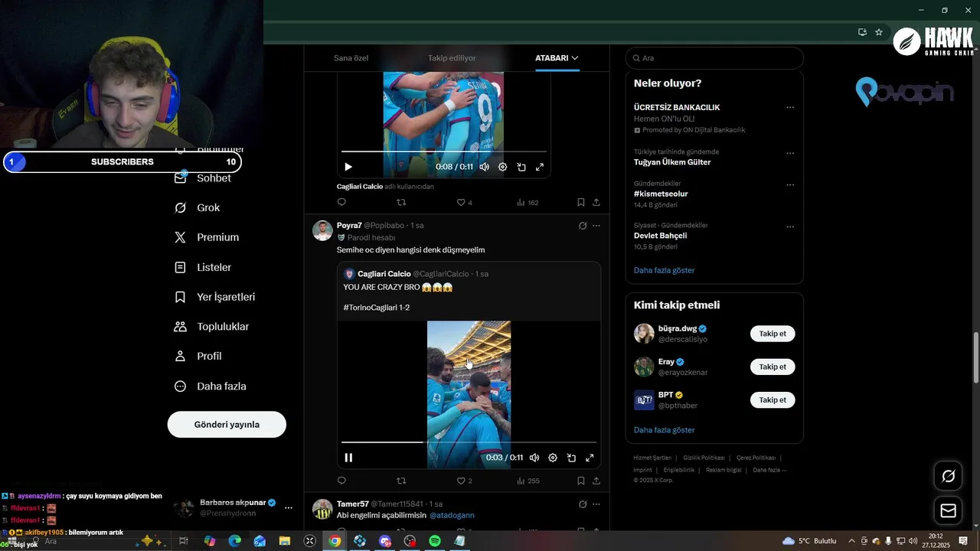Screen dimensions: 980x551
Task: Open Sohbet in the sidebar
Action: (204, 178)
